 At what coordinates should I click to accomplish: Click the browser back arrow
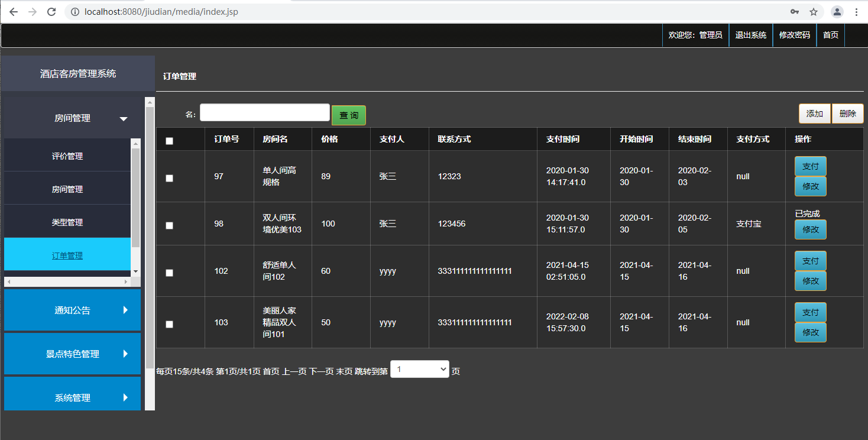tap(13, 12)
